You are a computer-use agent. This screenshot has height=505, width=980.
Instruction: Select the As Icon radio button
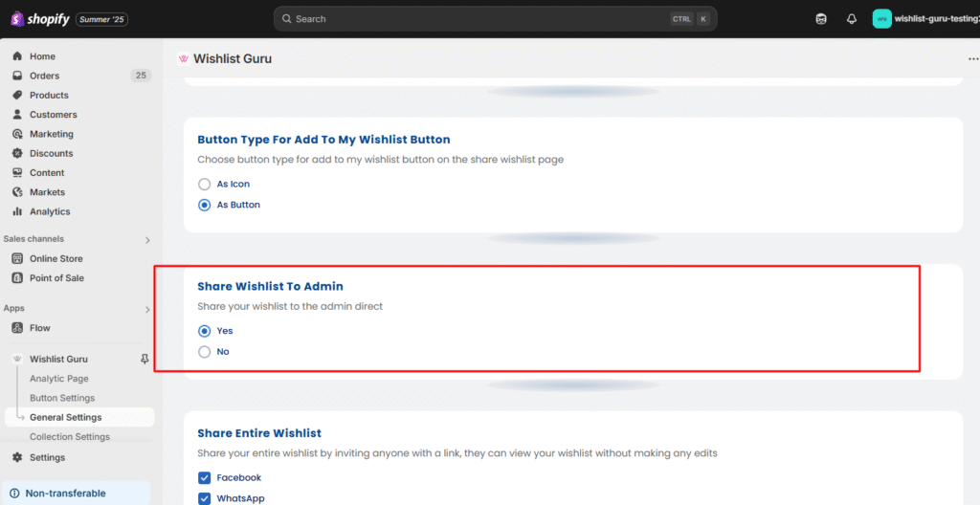pyautogui.click(x=205, y=185)
